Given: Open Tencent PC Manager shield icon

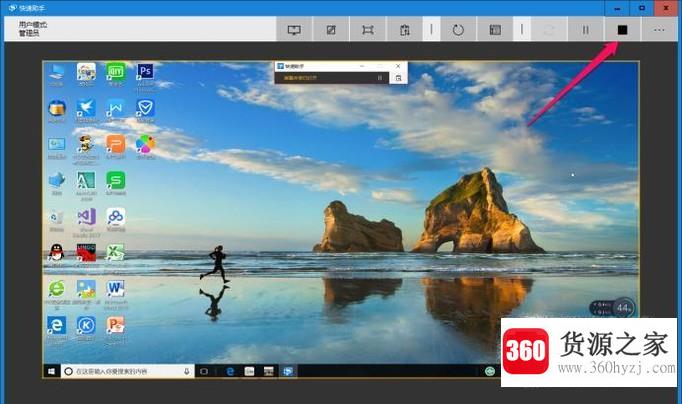Looking at the screenshot, I should [145, 110].
